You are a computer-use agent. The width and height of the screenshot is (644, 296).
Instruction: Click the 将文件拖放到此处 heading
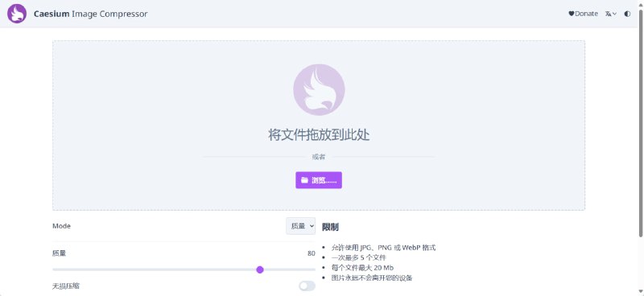point(319,134)
